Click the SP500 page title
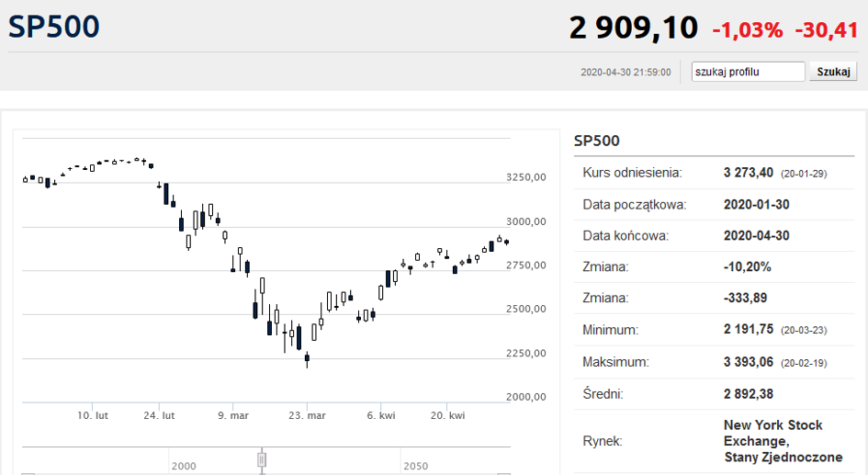Image resolution: width=868 pixels, height=475 pixels. 53,27
